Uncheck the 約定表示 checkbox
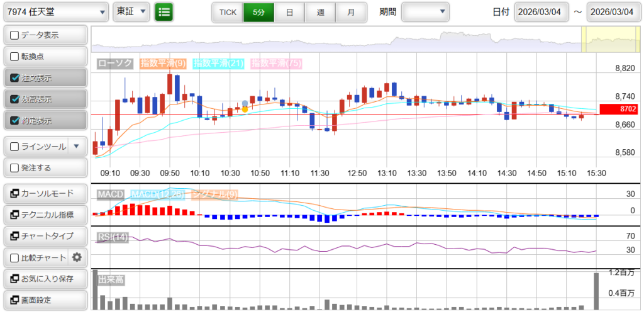644x314 pixels. [14, 121]
